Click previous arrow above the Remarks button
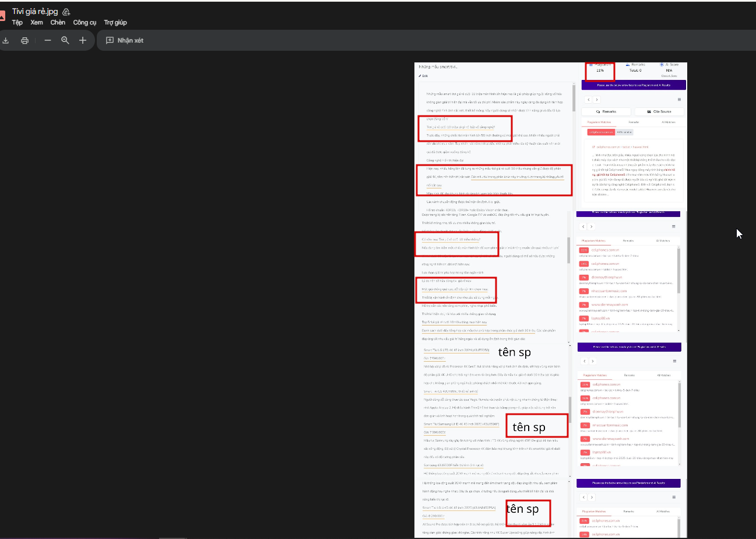 click(588, 100)
